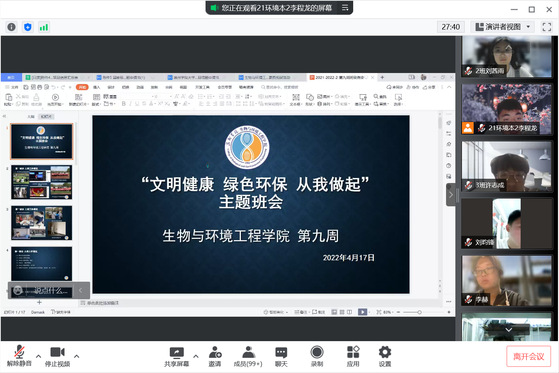Screen dimensions: 559x373
Task: Open the 成员 members list
Action: [248, 356]
